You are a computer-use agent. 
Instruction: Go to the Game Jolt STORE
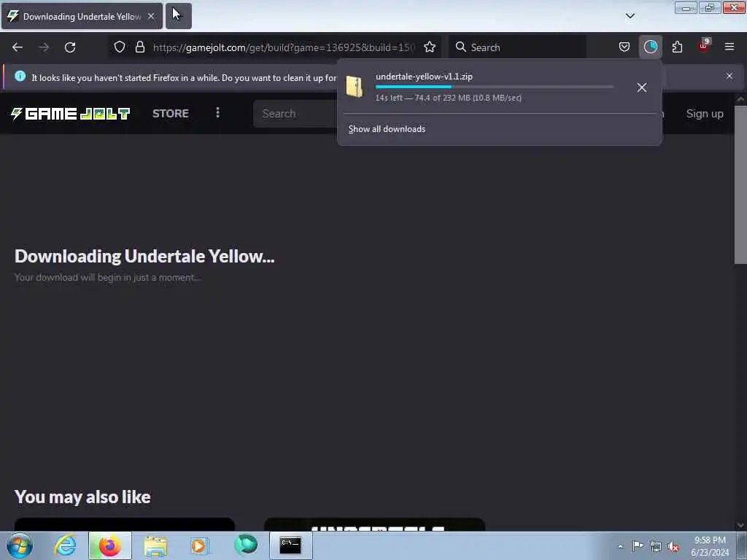tap(171, 113)
